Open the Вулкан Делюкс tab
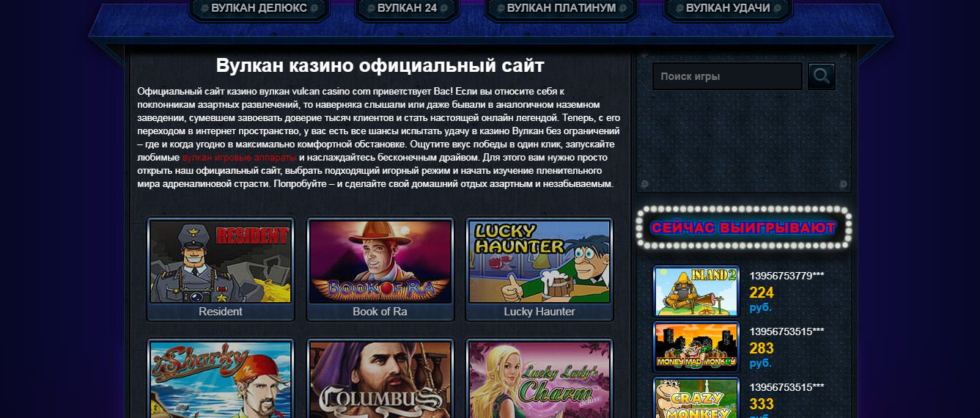Image resolution: width=980 pixels, height=418 pixels. (x=259, y=9)
